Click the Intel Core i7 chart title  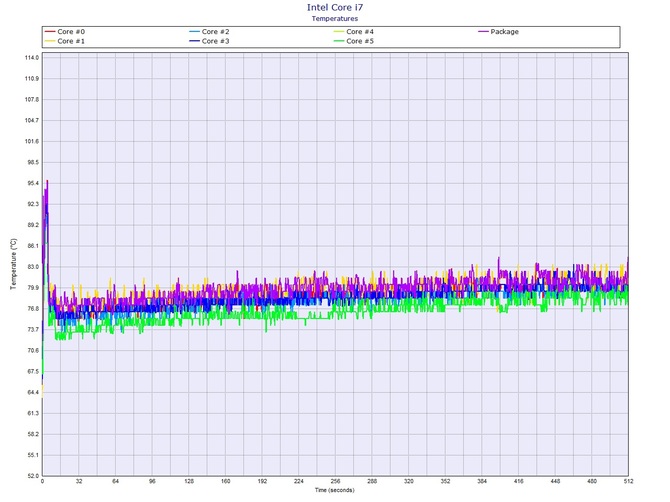coord(335,7)
